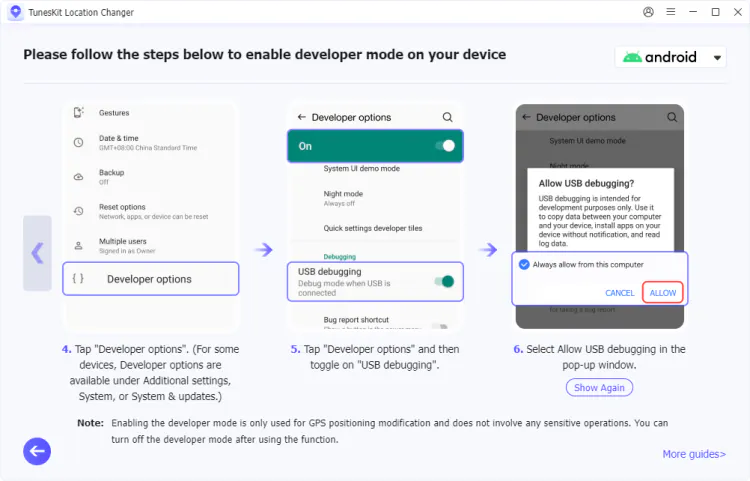Viewport: 750px width, 481px height.
Task: Click ALLOW in USB debugging dialog
Action: tap(662, 293)
